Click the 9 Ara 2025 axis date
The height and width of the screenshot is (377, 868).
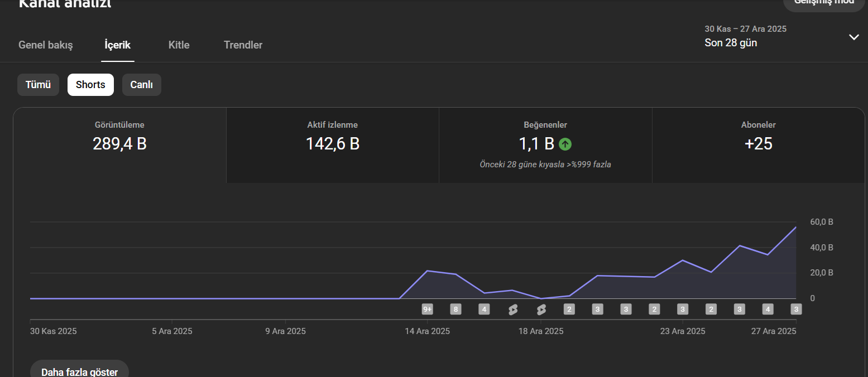(x=285, y=331)
